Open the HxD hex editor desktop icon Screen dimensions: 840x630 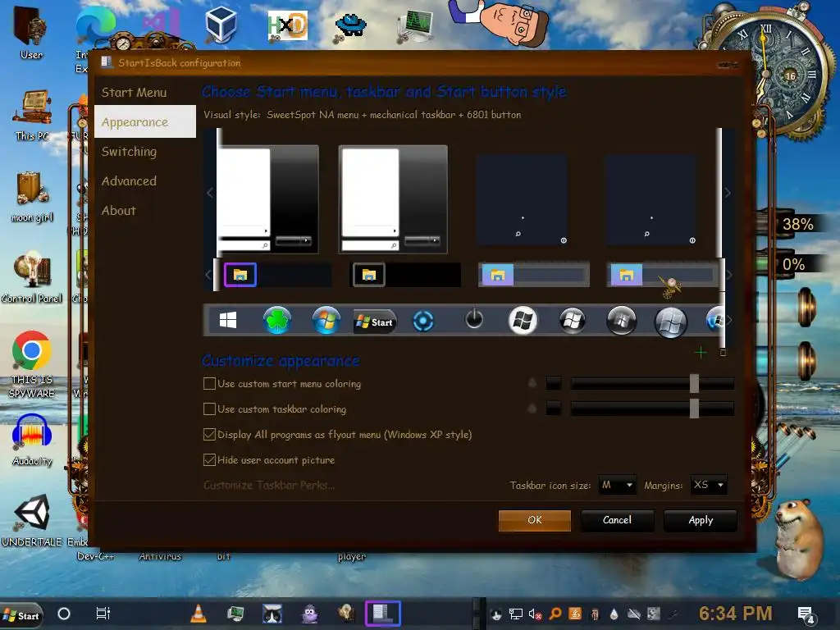(x=288, y=25)
